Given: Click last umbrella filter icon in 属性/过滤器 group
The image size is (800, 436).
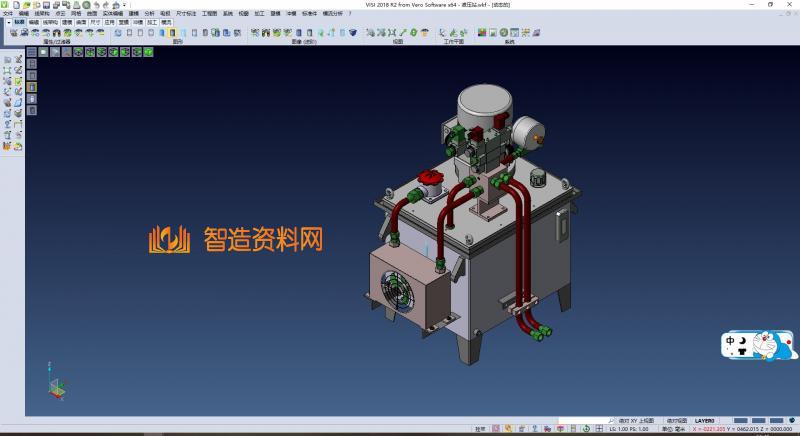Looking at the screenshot, I should click(101, 33).
